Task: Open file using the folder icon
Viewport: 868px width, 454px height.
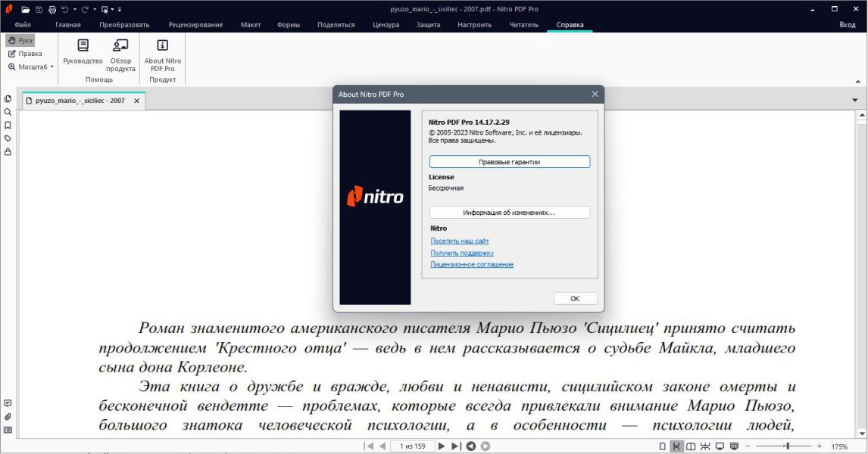Action: coord(26,9)
